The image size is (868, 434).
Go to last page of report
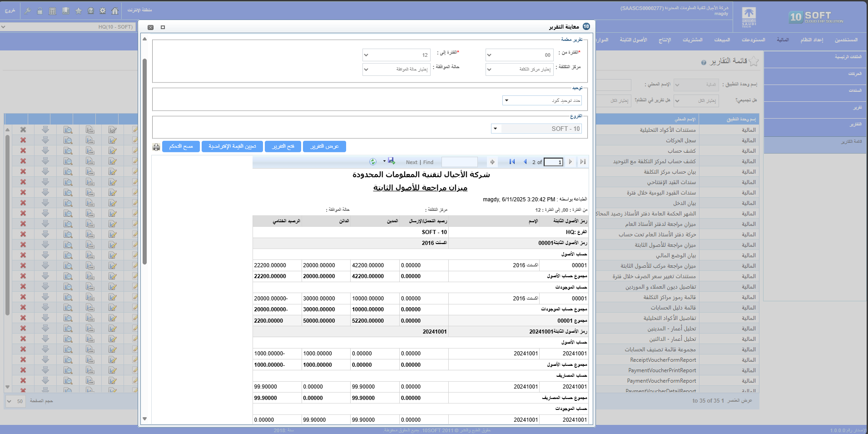pos(583,162)
